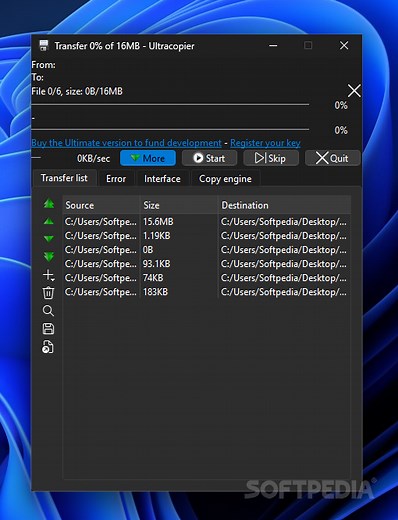This screenshot has height=520, width=398.
Task: Open search with magnifier icon
Action: tap(48, 311)
